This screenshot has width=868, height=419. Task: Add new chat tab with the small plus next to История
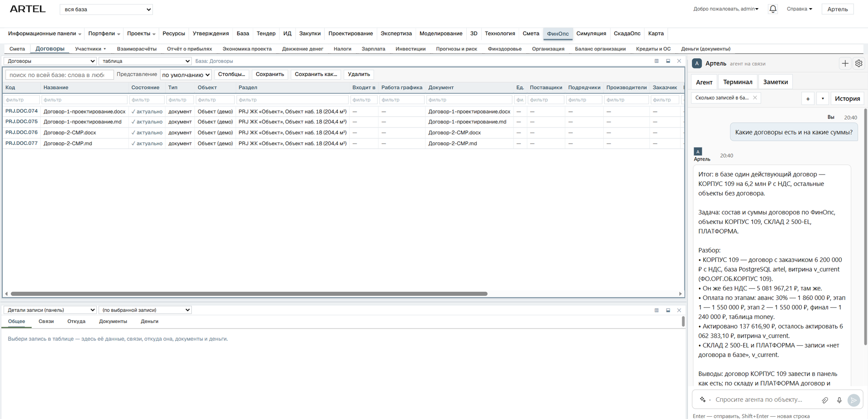808,99
